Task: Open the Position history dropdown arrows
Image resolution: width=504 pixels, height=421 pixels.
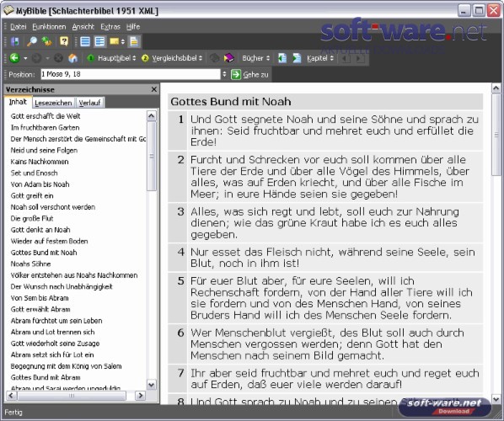Action: 224,74
